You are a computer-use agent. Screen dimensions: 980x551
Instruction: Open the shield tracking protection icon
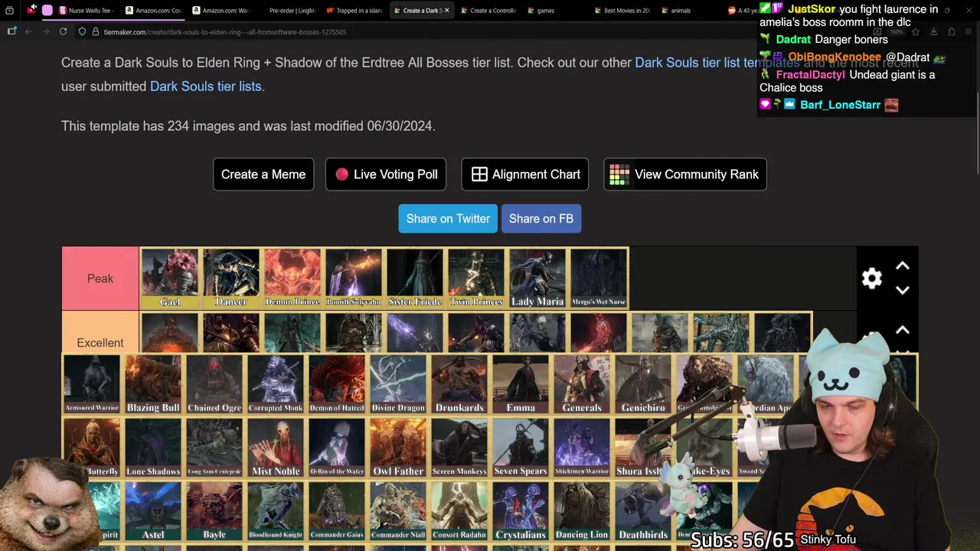click(82, 31)
